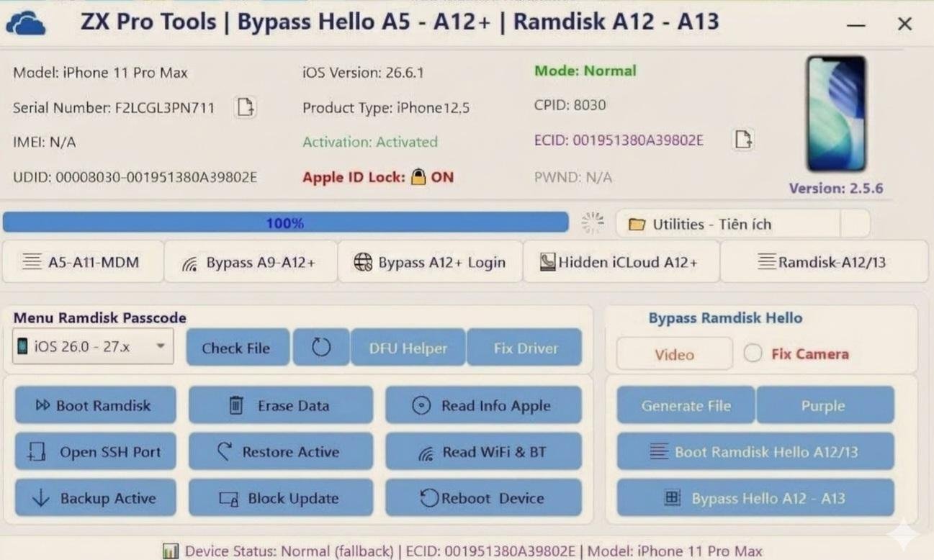Click Restore Active button
This screenshot has height=560, width=934.
coord(281,451)
